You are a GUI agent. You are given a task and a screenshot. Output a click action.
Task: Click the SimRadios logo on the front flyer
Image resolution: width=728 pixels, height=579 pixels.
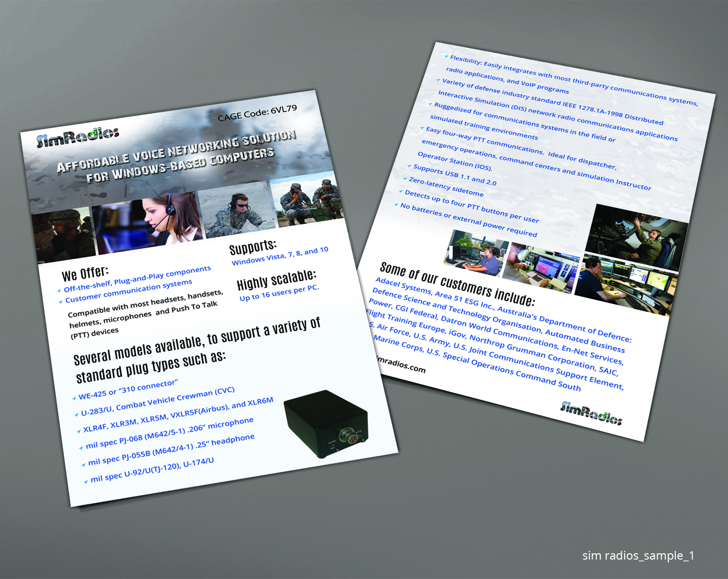78,137
